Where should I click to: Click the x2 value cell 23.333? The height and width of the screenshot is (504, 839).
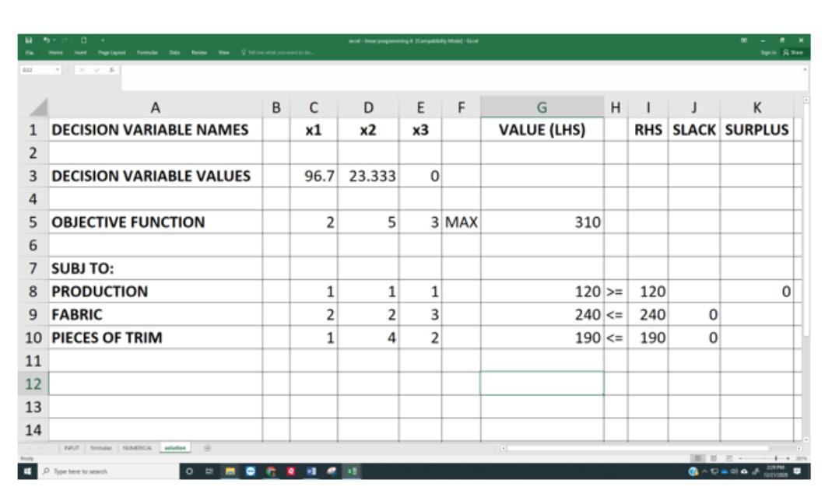click(368, 176)
